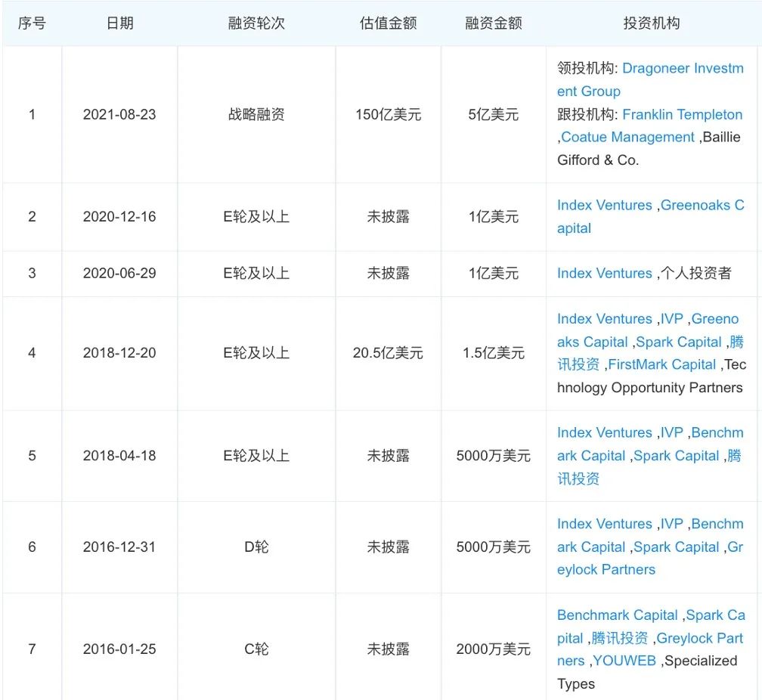Click Index Ventures in the 2020-06-29 row
Viewport: 762px width, 700px height.
tap(604, 273)
